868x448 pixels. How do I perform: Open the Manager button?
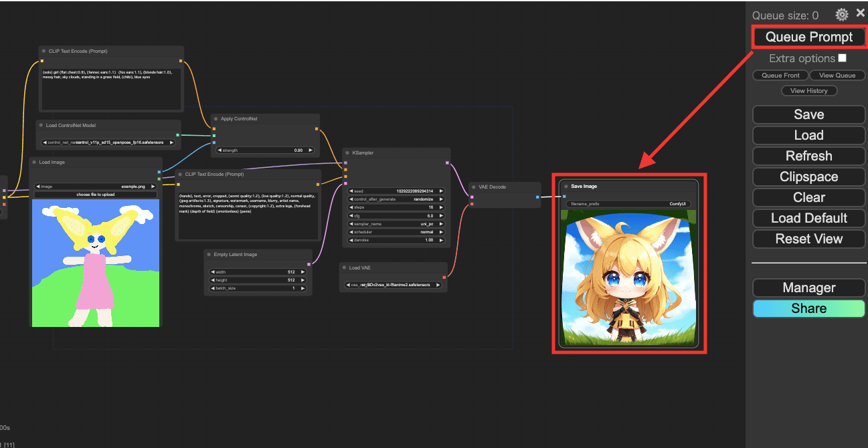(x=809, y=288)
